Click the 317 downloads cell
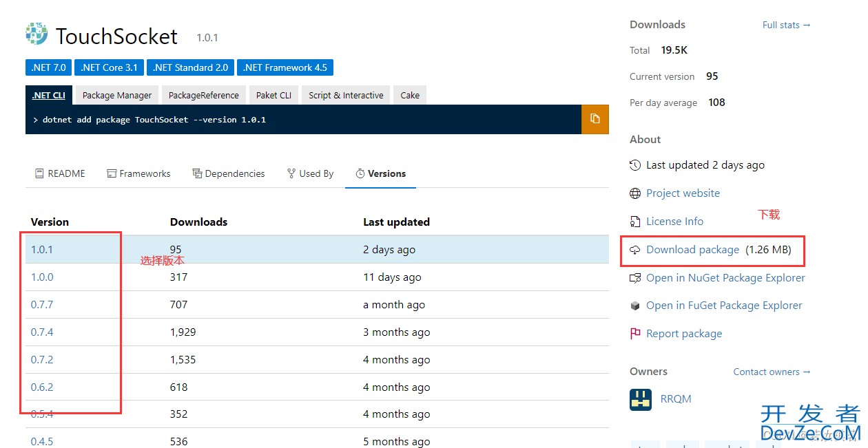 pos(179,277)
